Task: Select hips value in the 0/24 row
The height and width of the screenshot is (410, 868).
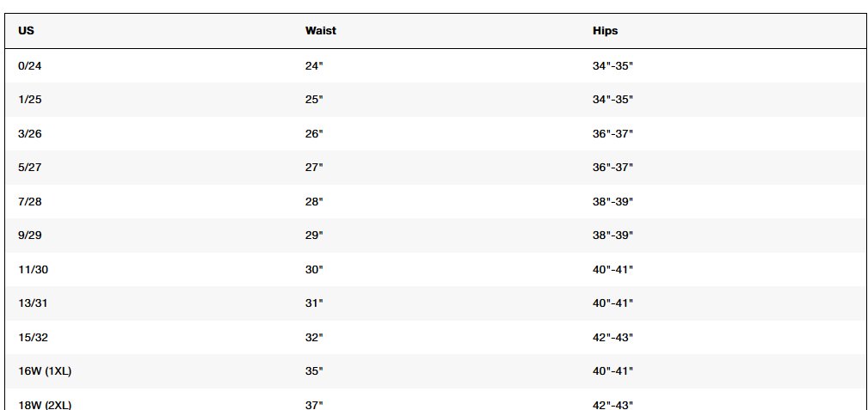Action: click(x=613, y=66)
